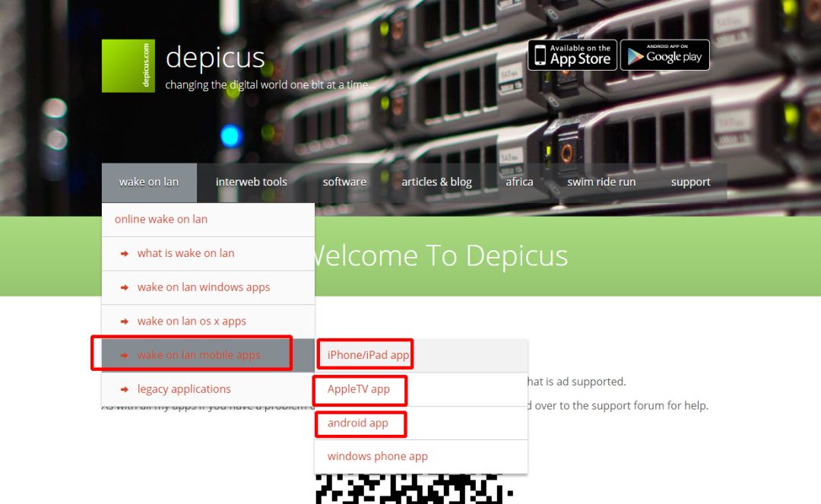Screen dimensions: 821x504
Task: Select online wake on lan entry
Action: [208, 219]
